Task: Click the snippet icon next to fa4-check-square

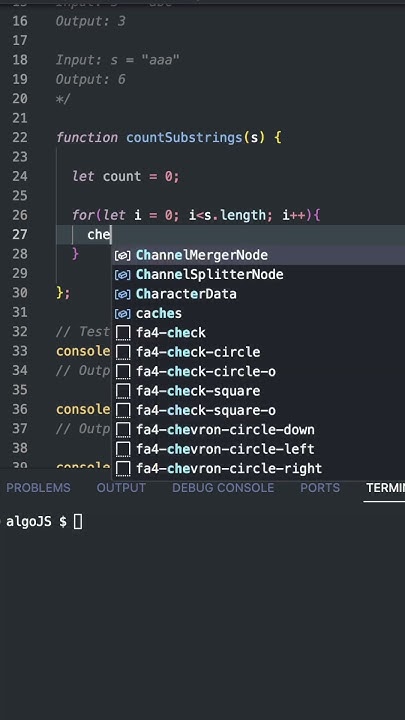Action: (123, 391)
